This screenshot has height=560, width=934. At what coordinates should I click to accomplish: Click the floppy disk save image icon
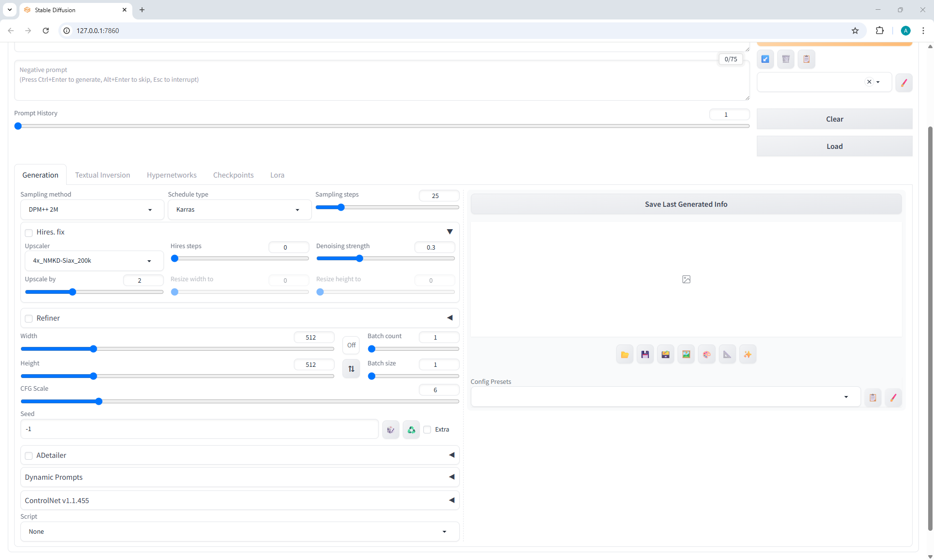645,355
